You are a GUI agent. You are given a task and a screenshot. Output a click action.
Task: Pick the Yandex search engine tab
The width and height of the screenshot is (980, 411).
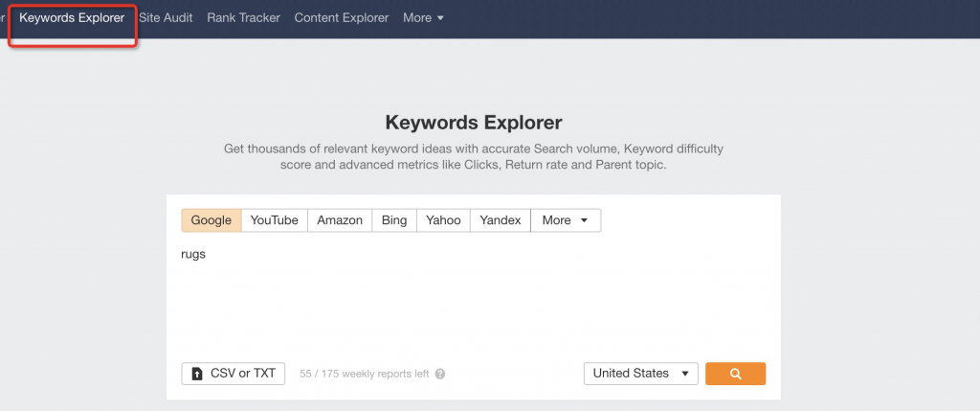click(x=500, y=220)
